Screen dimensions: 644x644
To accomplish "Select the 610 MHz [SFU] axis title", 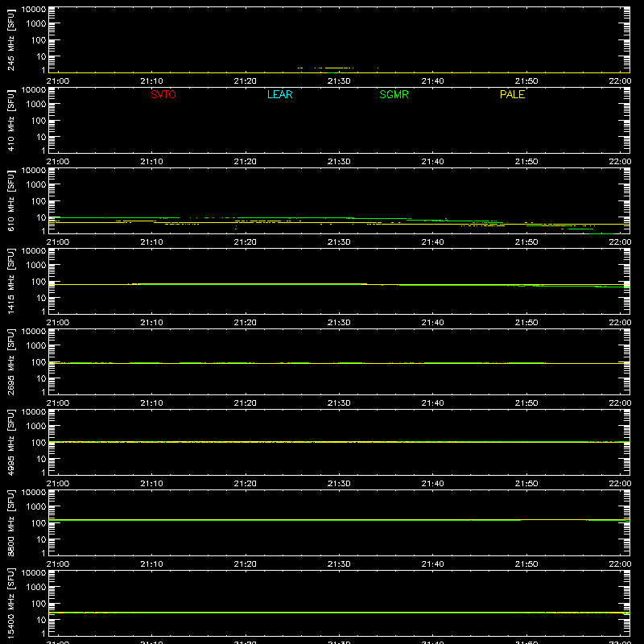I will (x=11, y=200).
